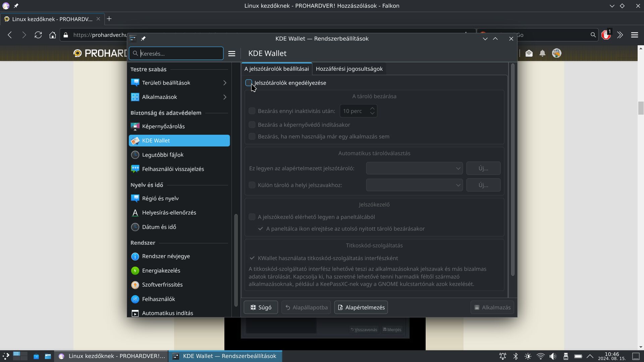Open volume tray icon
The image size is (644, 362).
click(553, 356)
